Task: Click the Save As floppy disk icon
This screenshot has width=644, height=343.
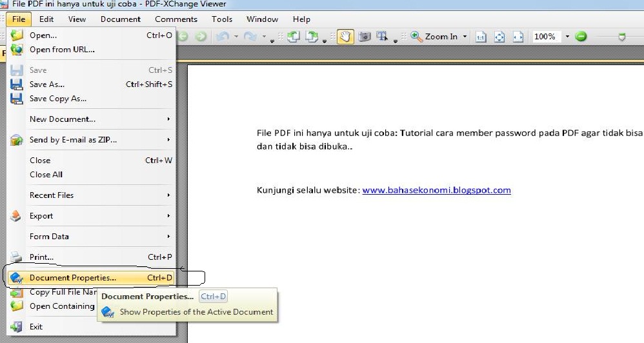Action: (x=16, y=84)
